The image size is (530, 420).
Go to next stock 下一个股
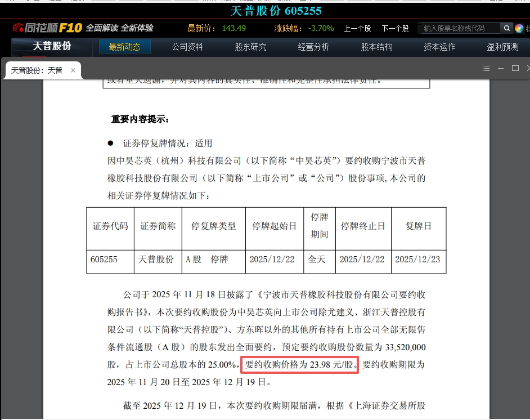[x=395, y=28]
